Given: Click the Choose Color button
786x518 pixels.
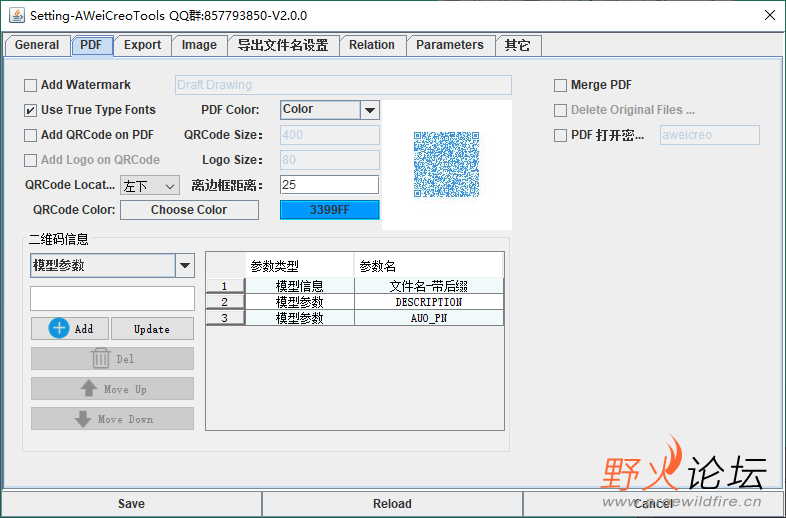Looking at the screenshot, I should [189, 210].
